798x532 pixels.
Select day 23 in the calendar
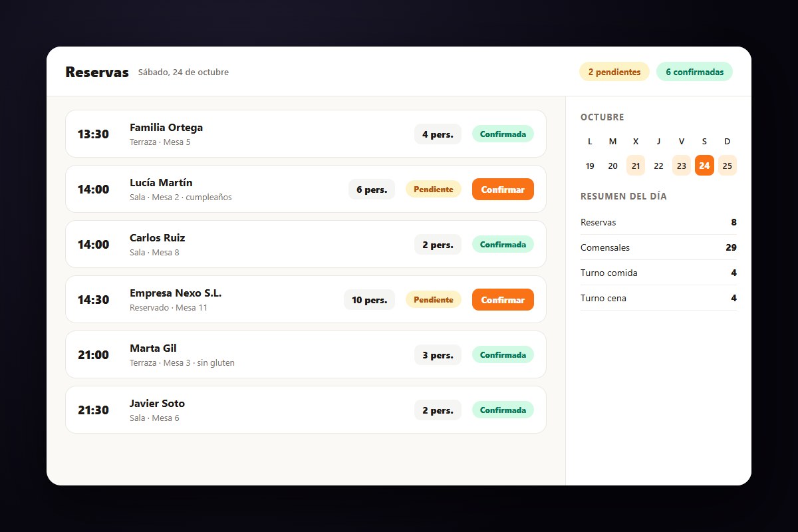point(682,166)
